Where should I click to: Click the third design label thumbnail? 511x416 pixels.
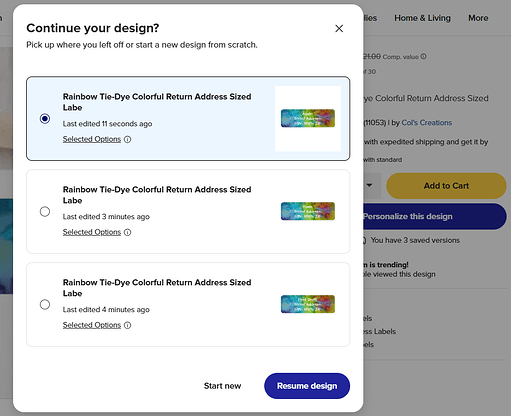pyautogui.click(x=308, y=304)
